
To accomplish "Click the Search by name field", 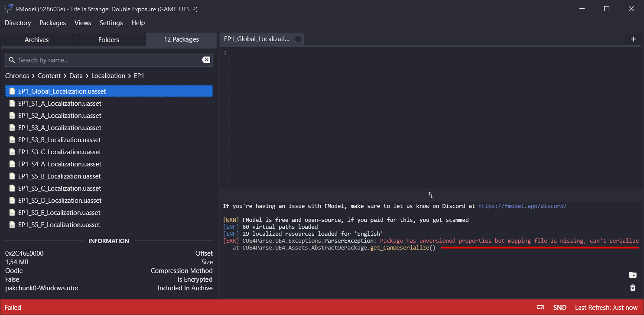I will pyautogui.click(x=108, y=60).
